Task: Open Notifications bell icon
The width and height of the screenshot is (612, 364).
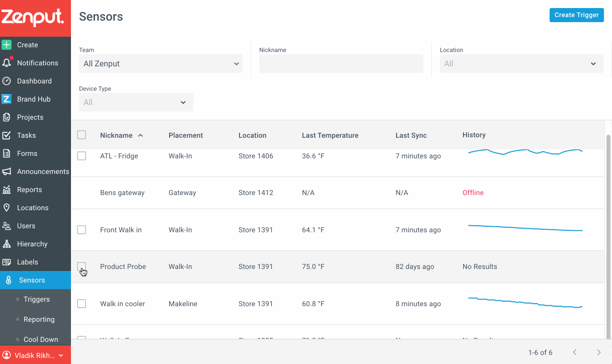Action: coord(7,63)
